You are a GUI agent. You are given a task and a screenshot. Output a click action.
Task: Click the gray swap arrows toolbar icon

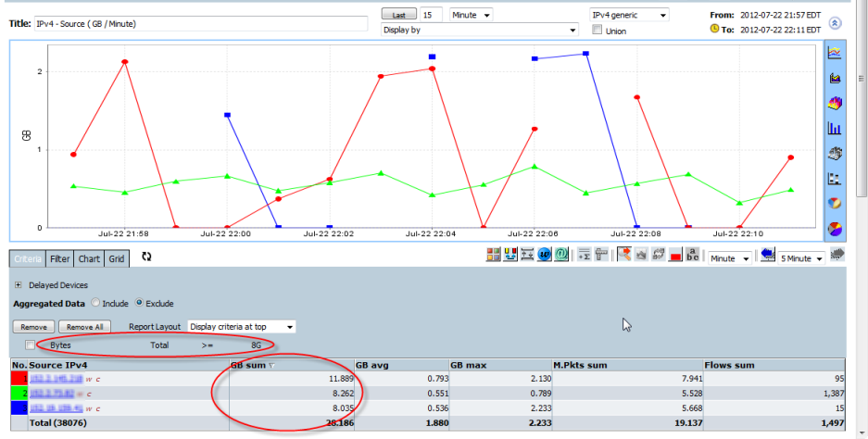pyautogui.click(x=659, y=255)
